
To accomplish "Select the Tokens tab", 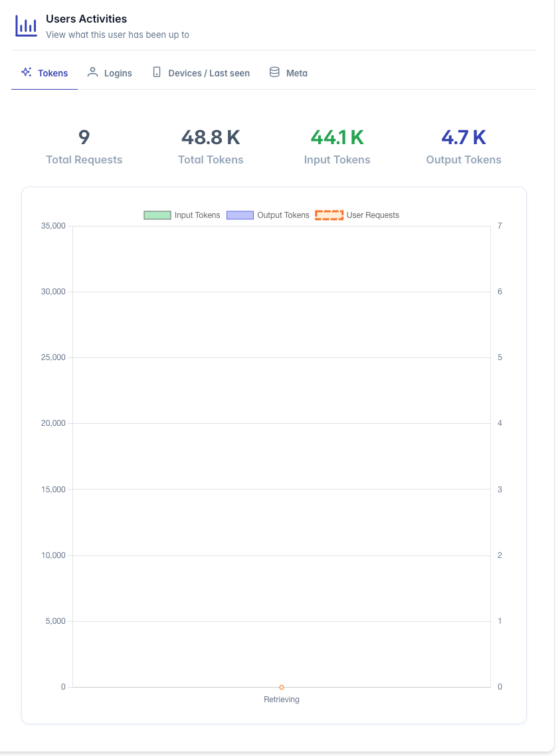I will click(x=45, y=73).
